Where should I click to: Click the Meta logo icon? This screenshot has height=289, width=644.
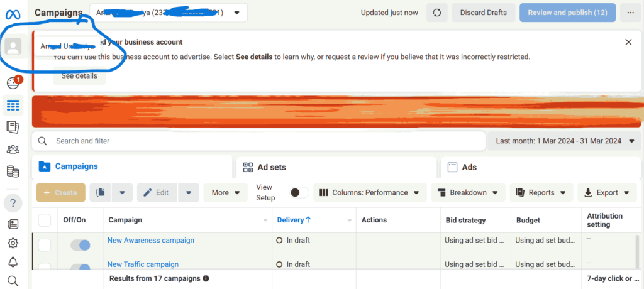13,13
